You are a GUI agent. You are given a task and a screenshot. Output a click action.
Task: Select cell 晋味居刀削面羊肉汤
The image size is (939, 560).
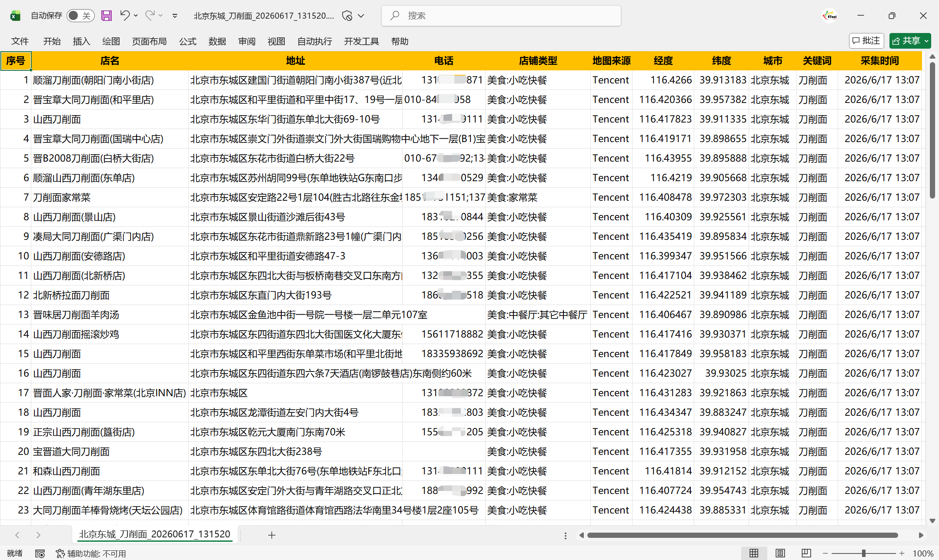tap(110, 315)
